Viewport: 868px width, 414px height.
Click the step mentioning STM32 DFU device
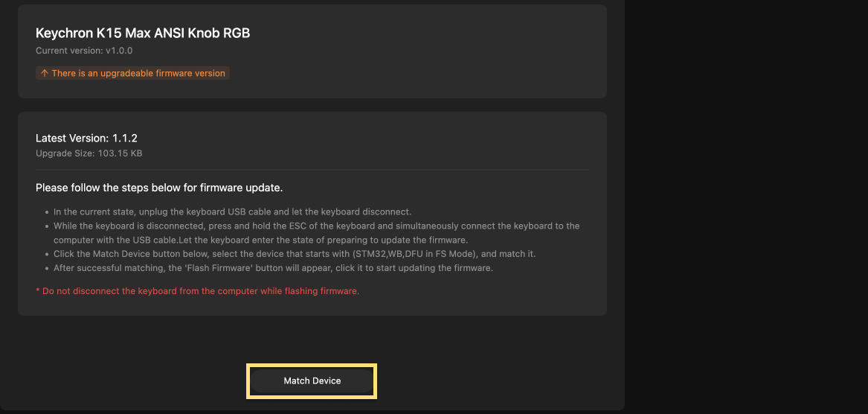coord(295,254)
